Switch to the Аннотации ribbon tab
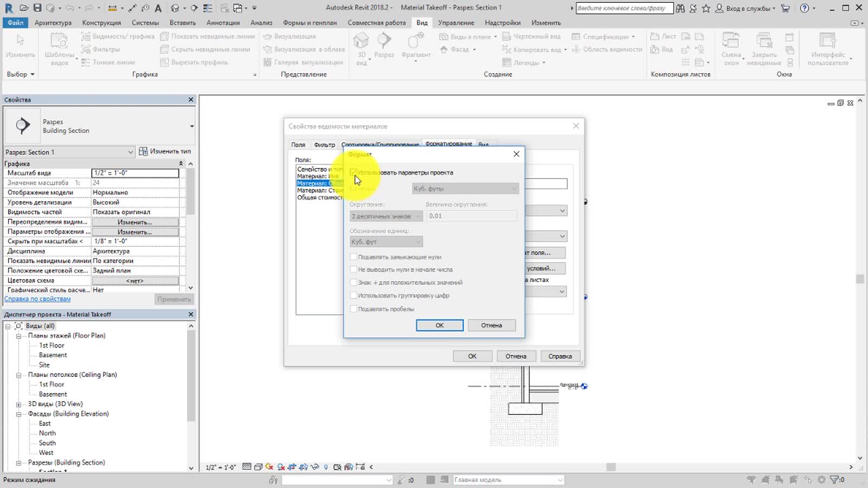This screenshot has height=488, width=868. 222,23
